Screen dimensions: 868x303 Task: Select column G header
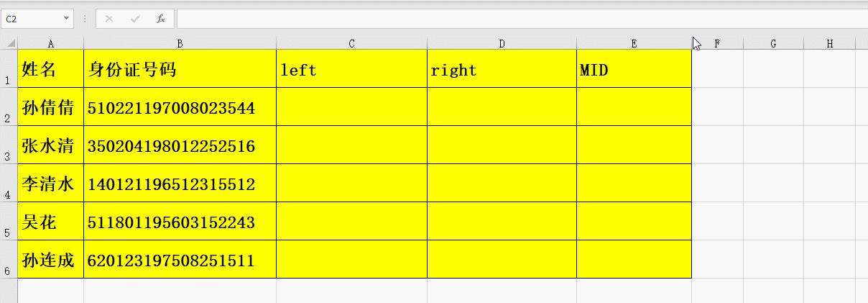773,44
